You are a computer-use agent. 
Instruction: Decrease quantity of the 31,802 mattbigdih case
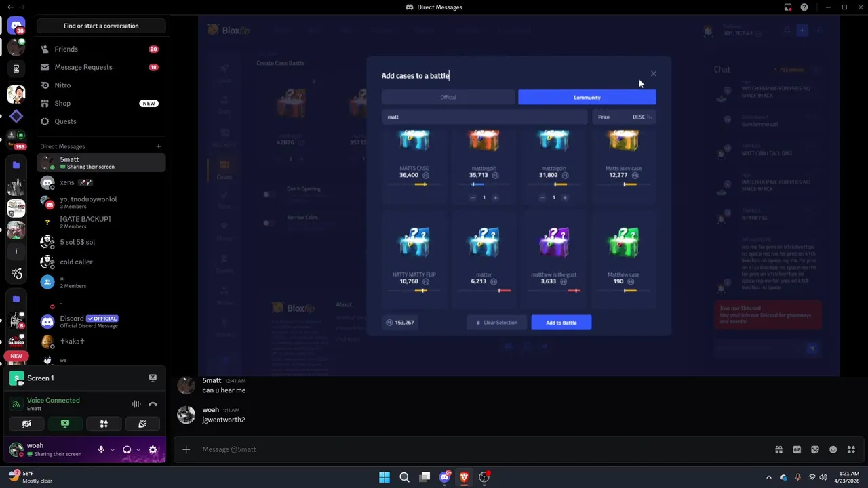542,197
